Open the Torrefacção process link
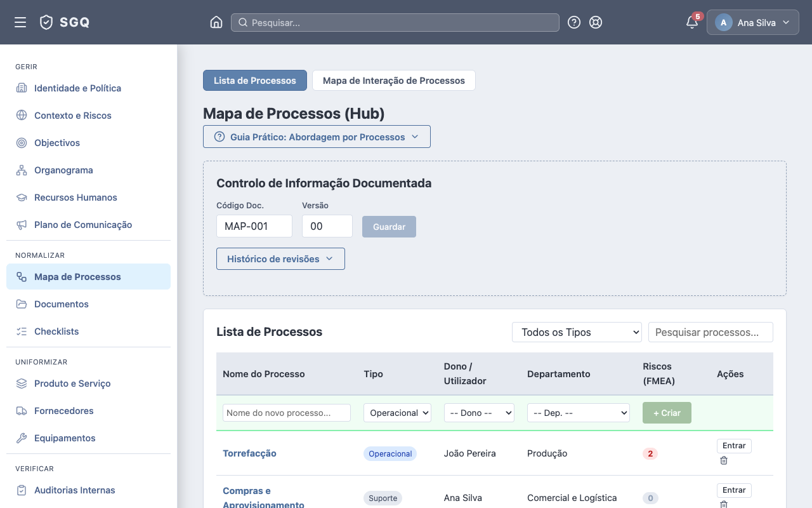812x508 pixels. [x=249, y=453]
